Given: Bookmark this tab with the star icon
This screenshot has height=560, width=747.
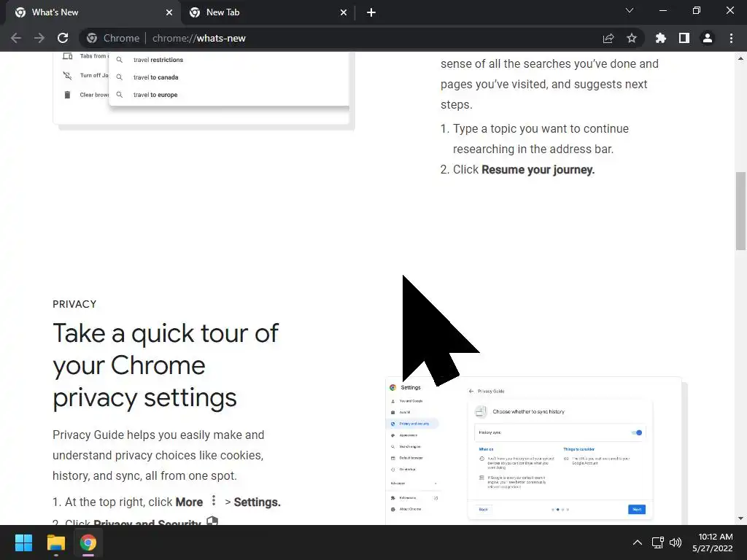Looking at the screenshot, I should [x=632, y=38].
